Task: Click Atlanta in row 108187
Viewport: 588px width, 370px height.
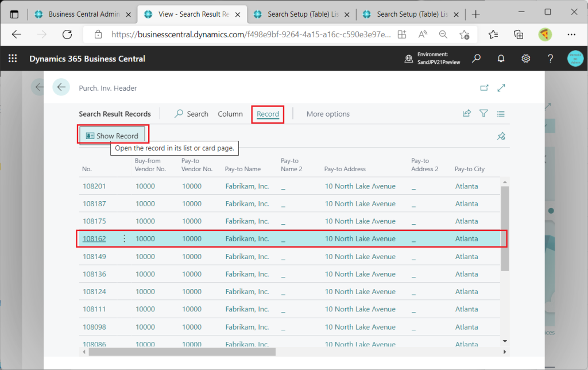Action: pyautogui.click(x=466, y=203)
